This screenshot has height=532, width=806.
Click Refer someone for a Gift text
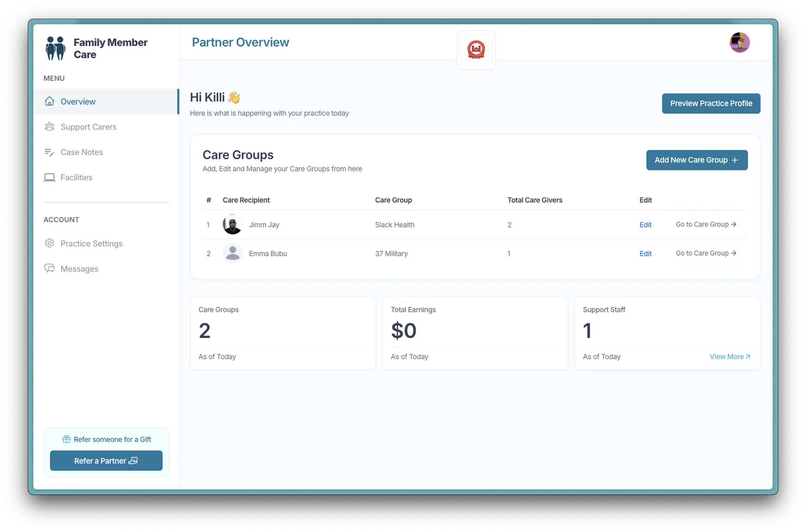click(x=112, y=439)
